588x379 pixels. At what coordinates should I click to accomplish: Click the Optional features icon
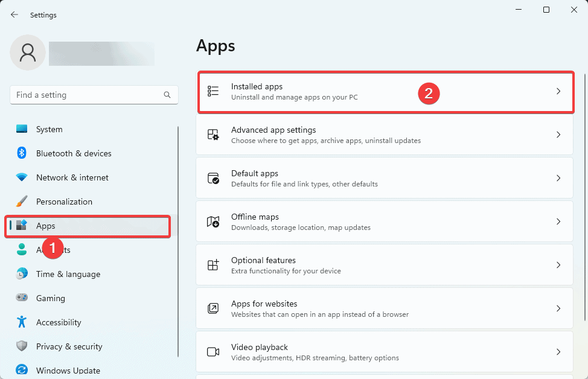[x=213, y=265]
